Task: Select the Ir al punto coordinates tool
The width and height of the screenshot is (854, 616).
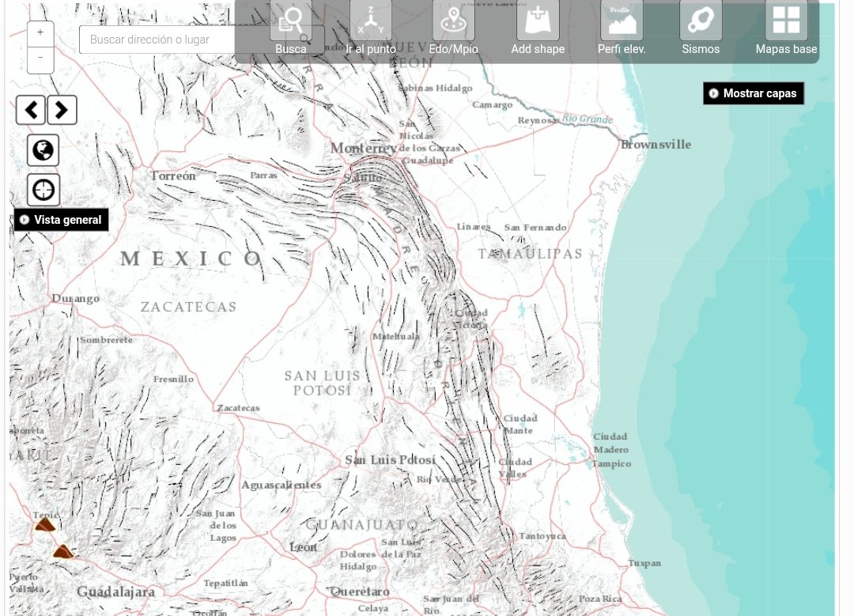Action: [x=371, y=28]
